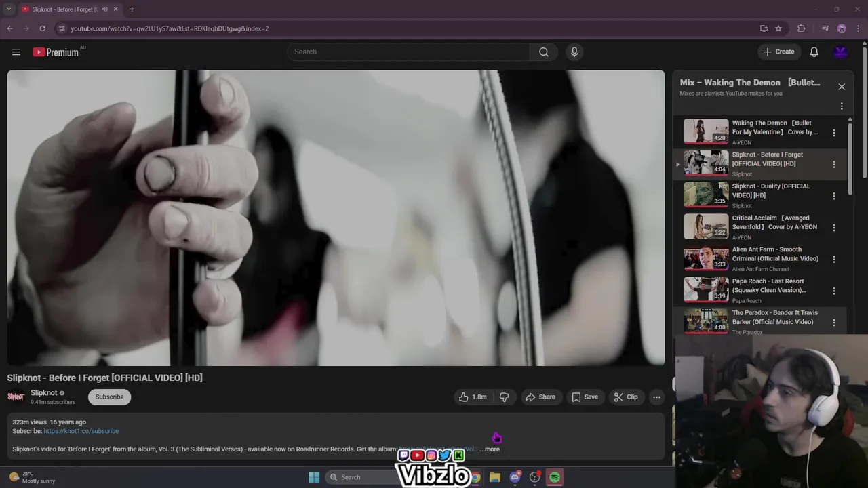Close the Slipknot browser tab
868x488 pixels.
click(x=116, y=9)
